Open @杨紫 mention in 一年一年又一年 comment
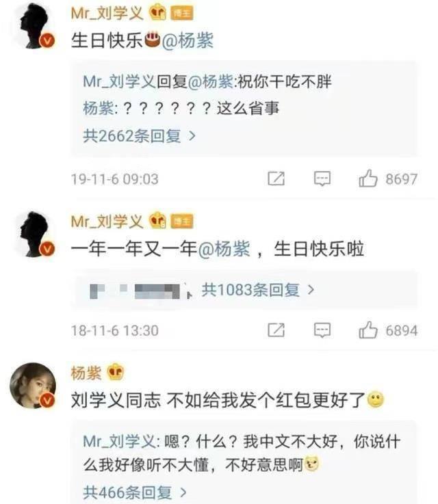The width and height of the screenshot is (438, 504). (224, 249)
